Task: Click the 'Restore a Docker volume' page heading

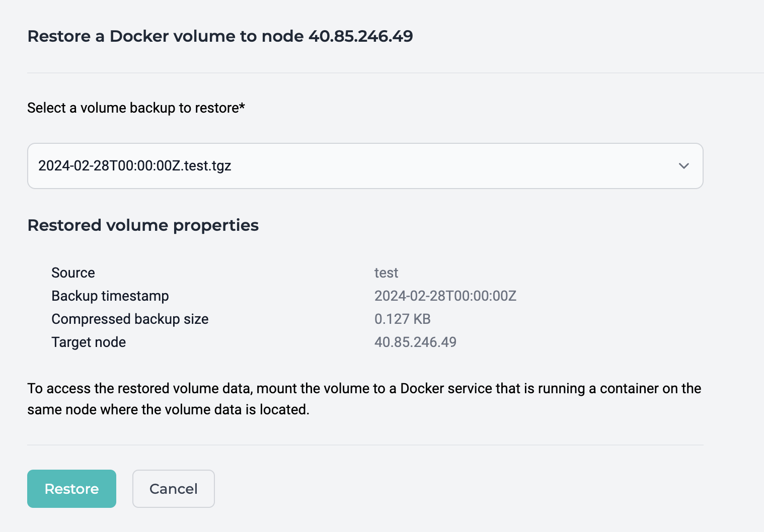Action: [x=220, y=36]
